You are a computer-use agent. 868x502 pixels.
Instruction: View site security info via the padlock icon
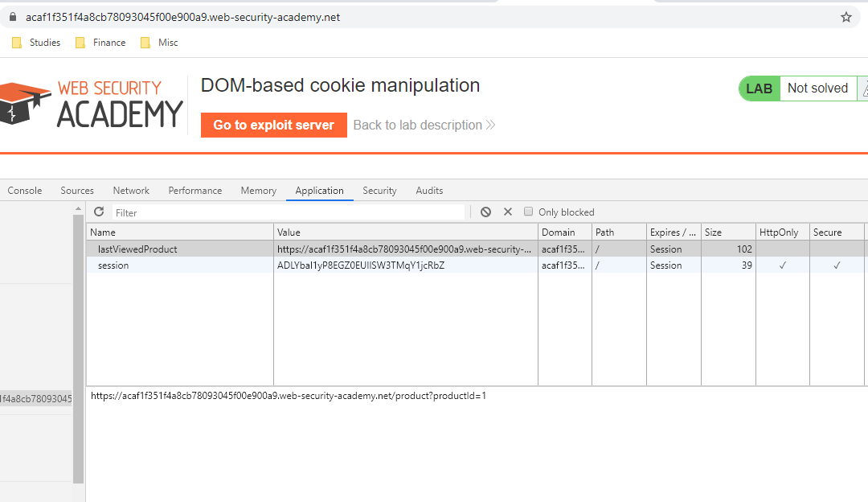coord(11,15)
